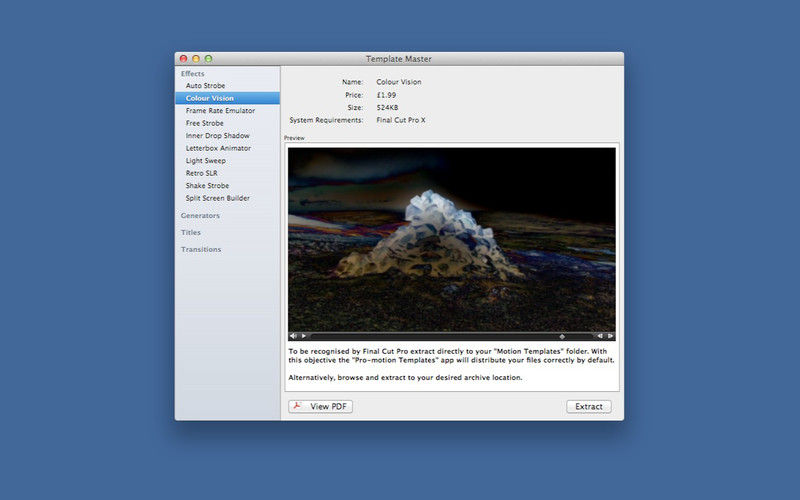This screenshot has height=500, width=800.
Task: Click the PDF icon beside View PDF
Action: 298,406
